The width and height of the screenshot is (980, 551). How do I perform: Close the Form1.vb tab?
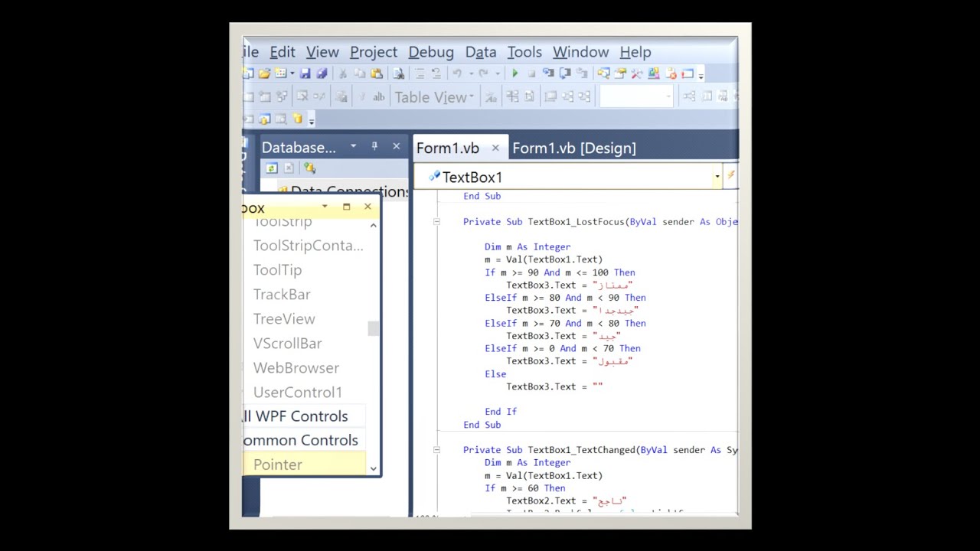click(495, 148)
